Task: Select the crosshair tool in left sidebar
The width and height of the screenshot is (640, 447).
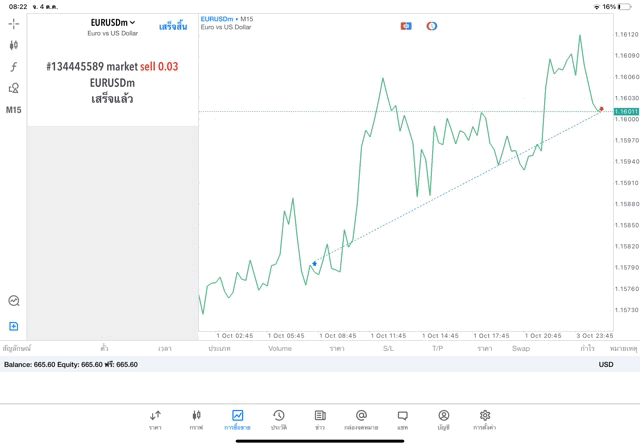Action: pos(14,23)
